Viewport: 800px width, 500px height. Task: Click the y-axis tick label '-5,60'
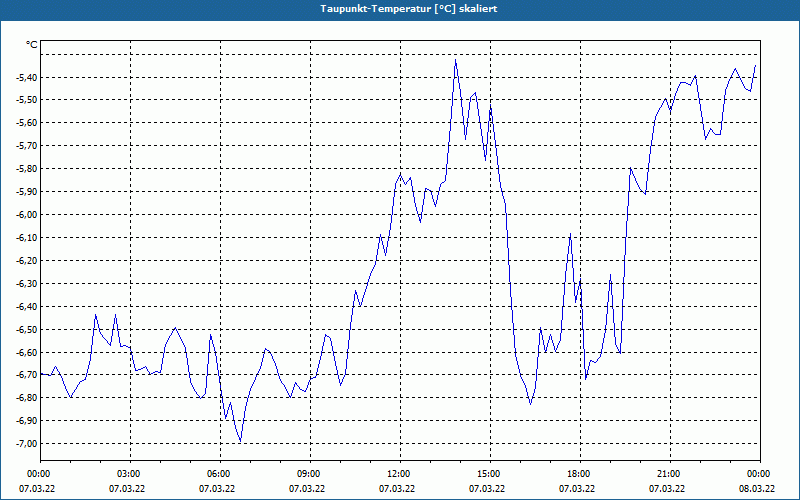27,122
